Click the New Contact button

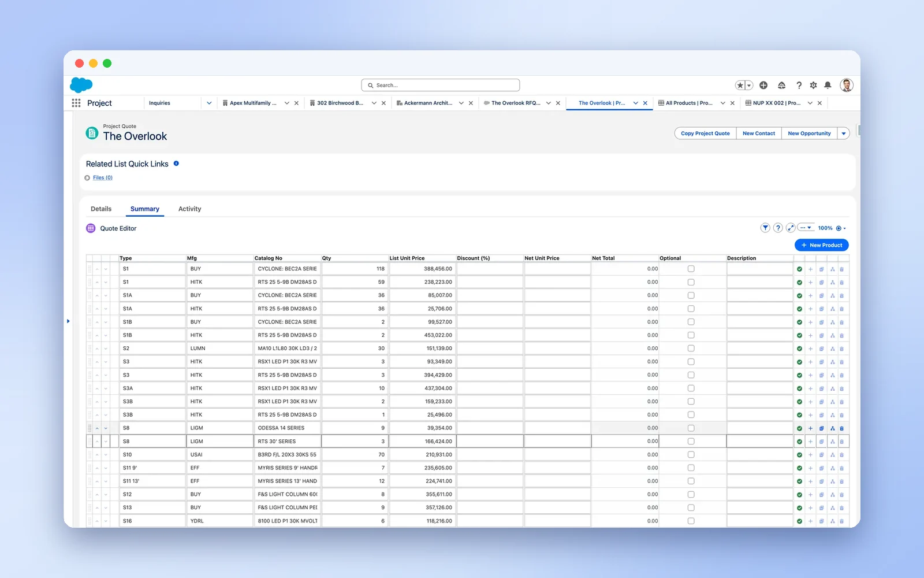pyautogui.click(x=759, y=134)
